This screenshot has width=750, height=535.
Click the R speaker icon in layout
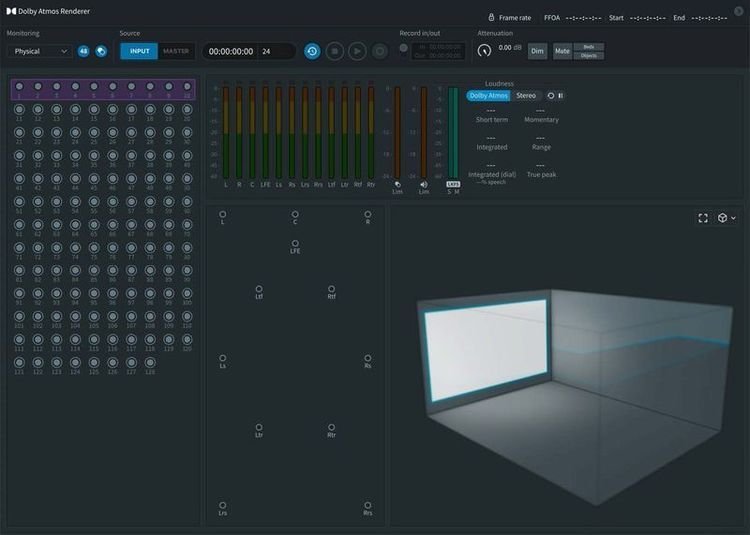click(x=368, y=214)
